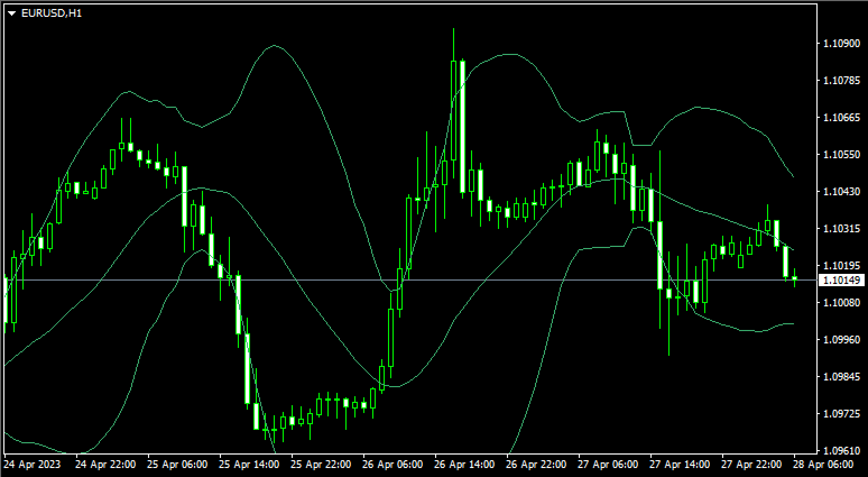Click the 1.09845 price axis label
This screenshot has width=868, height=477.
(x=842, y=377)
